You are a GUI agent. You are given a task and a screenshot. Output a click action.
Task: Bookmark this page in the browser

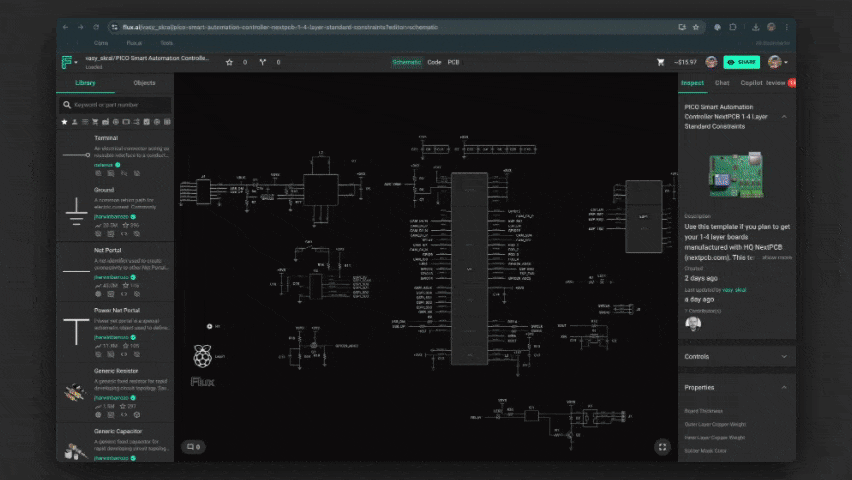695,27
